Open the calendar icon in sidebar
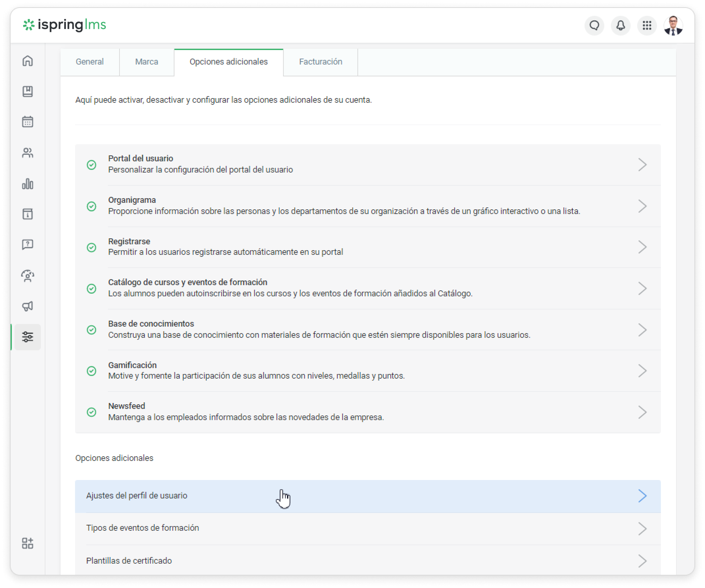This screenshot has width=705, height=588. pyautogui.click(x=28, y=121)
